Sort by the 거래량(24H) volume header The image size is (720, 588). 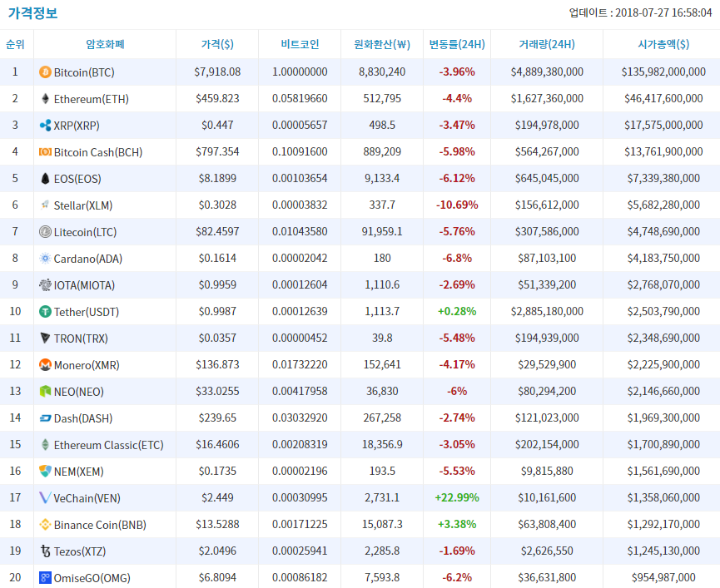pyautogui.click(x=547, y=44)
